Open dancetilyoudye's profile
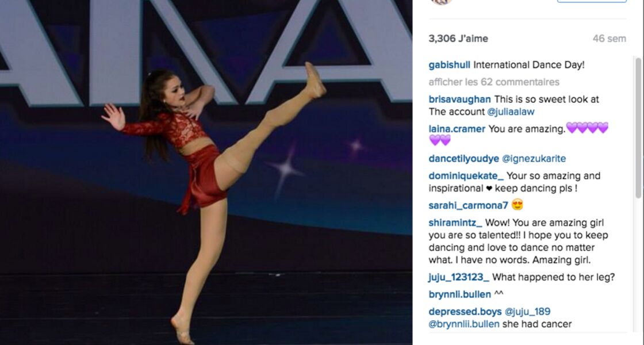 [x=463, y=159]
